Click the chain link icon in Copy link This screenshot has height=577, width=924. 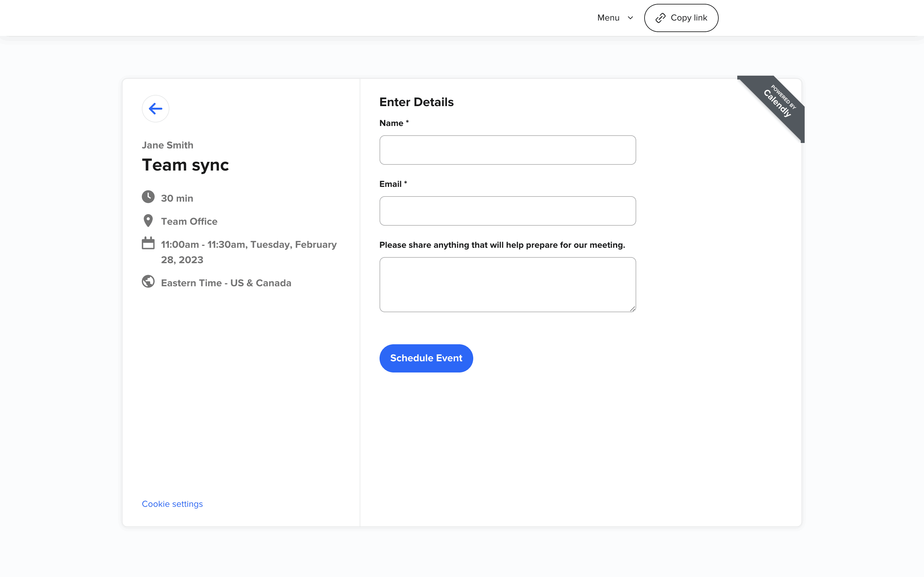click(x=660, y=18)
